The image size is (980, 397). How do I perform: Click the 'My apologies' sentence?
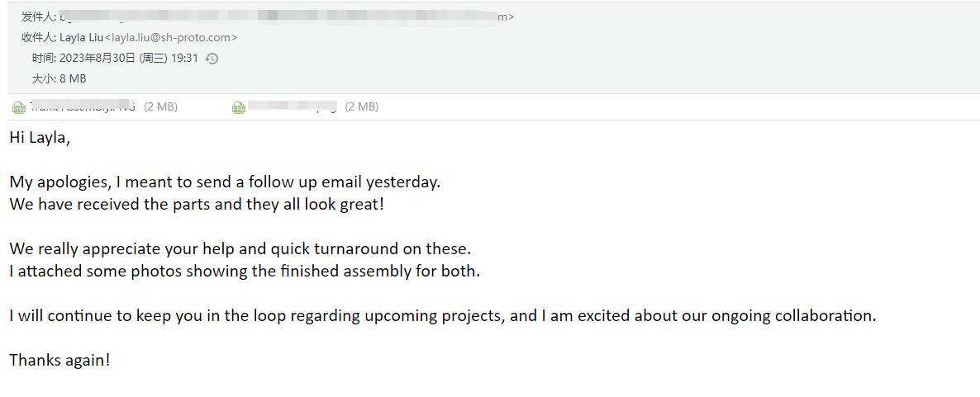click(x=225, y=183)
